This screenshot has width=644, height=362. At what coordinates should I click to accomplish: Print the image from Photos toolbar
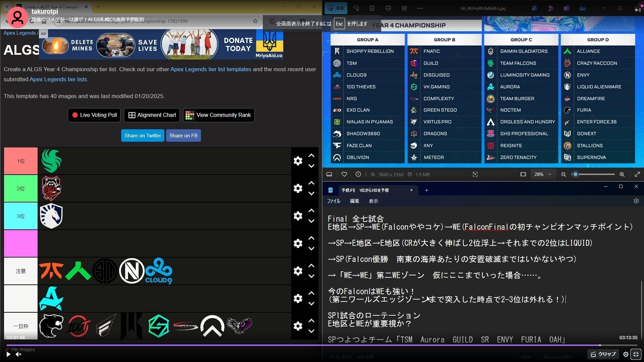point(388,8)
